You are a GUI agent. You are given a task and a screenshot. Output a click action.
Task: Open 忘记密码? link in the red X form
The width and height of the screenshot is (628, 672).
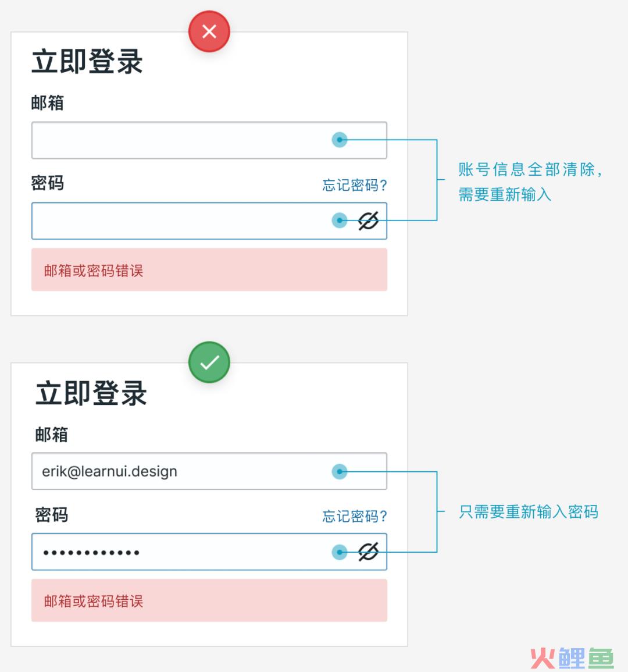point(354,185)
